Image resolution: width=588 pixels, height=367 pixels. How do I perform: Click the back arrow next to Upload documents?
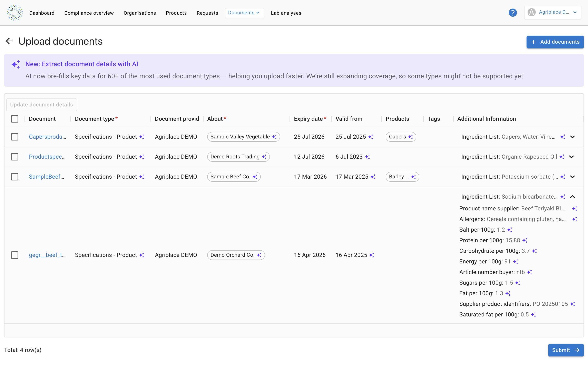click(x=9, y=41)
